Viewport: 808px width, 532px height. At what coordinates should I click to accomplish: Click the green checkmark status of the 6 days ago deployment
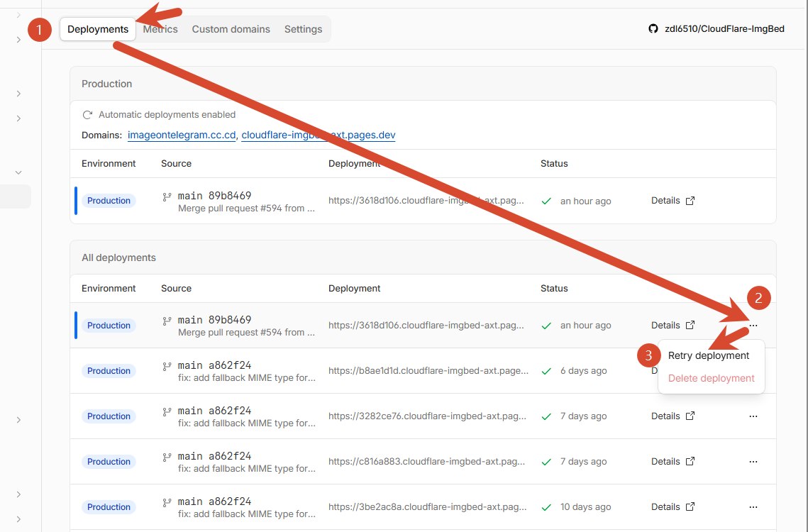(x=546, y=371)
